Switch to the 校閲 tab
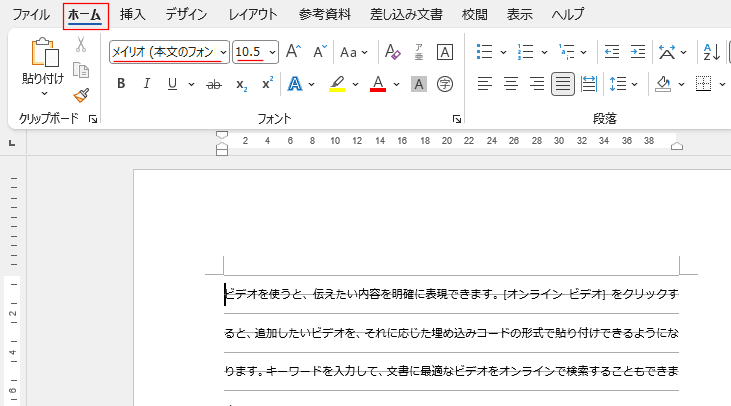This screenshot has width=731, height=406. 475,14
